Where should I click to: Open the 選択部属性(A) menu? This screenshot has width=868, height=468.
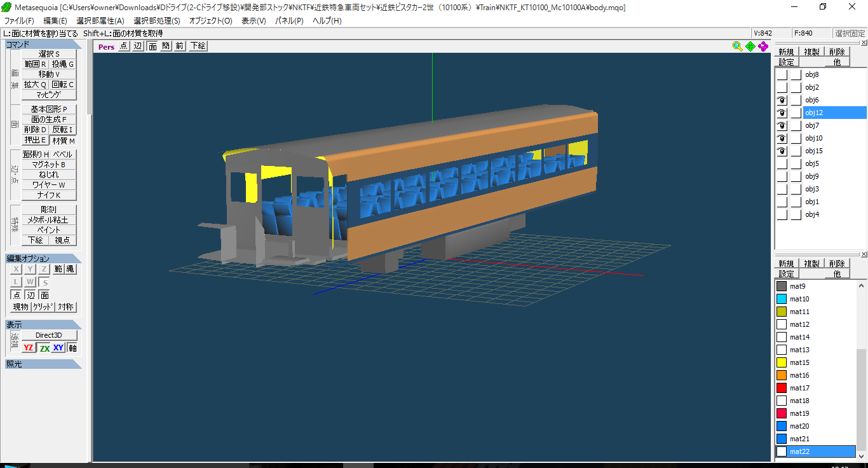point(100,21)
